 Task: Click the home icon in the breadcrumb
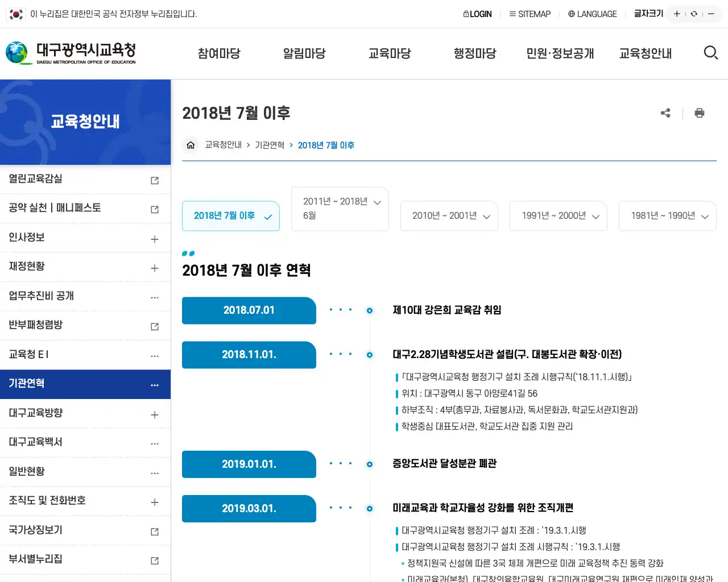click(191, 144)
